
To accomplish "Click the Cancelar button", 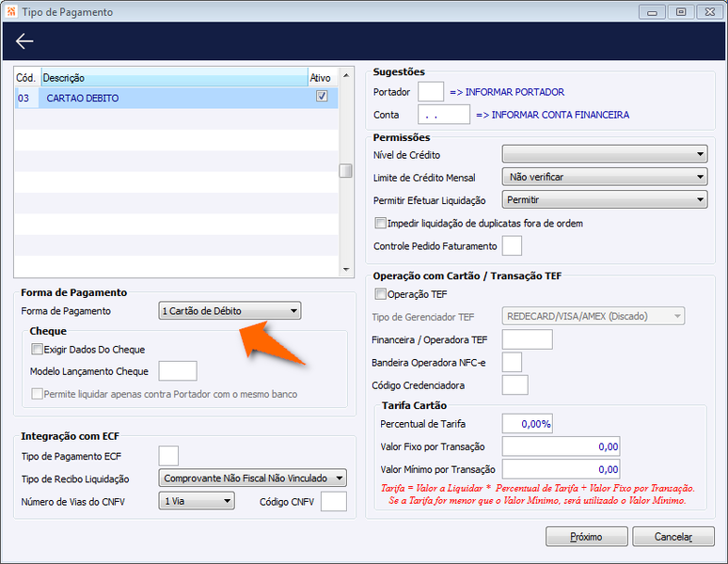I will click(673, 537).
